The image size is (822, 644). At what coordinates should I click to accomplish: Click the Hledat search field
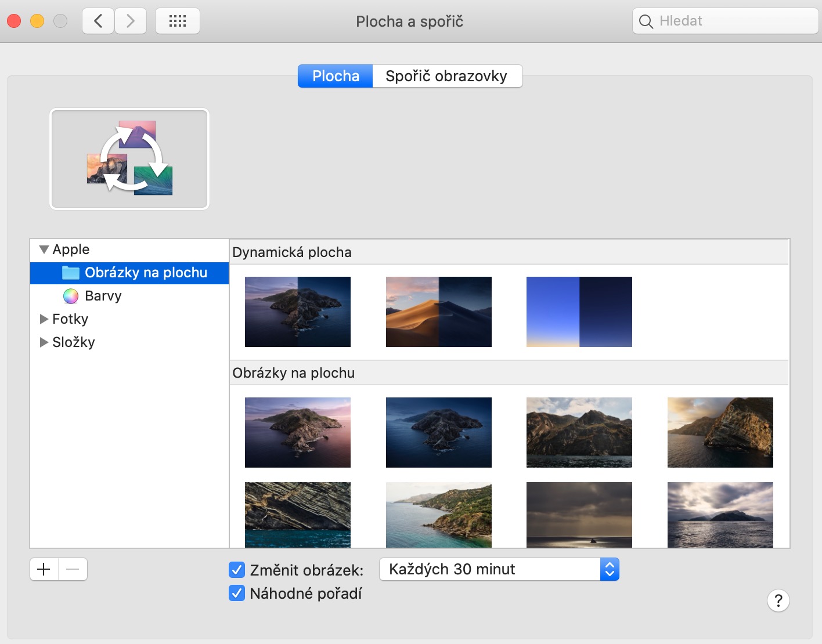coord(731,21)
